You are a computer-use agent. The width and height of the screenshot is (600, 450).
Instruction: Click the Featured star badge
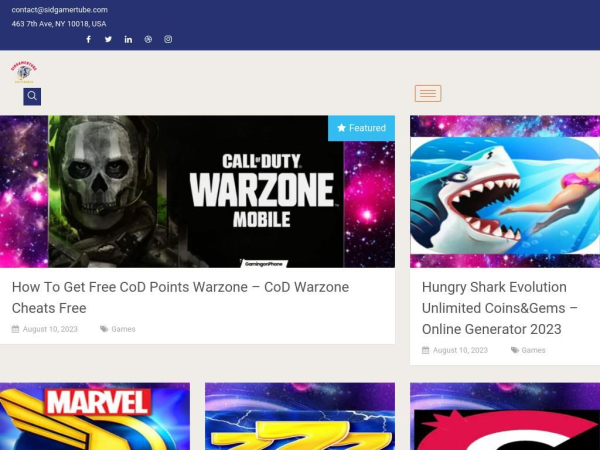(x=362, y=128)
